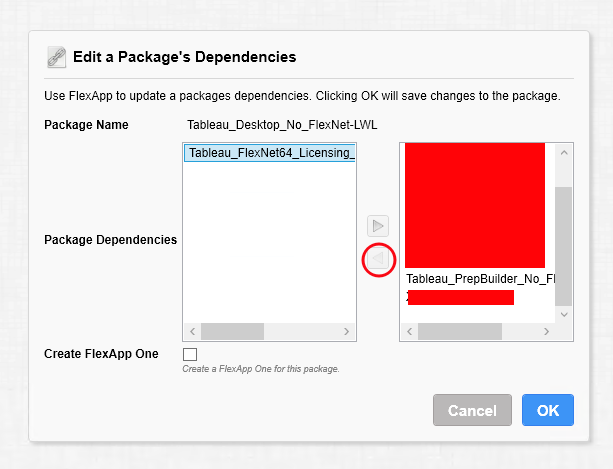The height and width of the screenshot is (469, 613).
Task: Click the small red redacted list item
Action: [x=461, y=297]
